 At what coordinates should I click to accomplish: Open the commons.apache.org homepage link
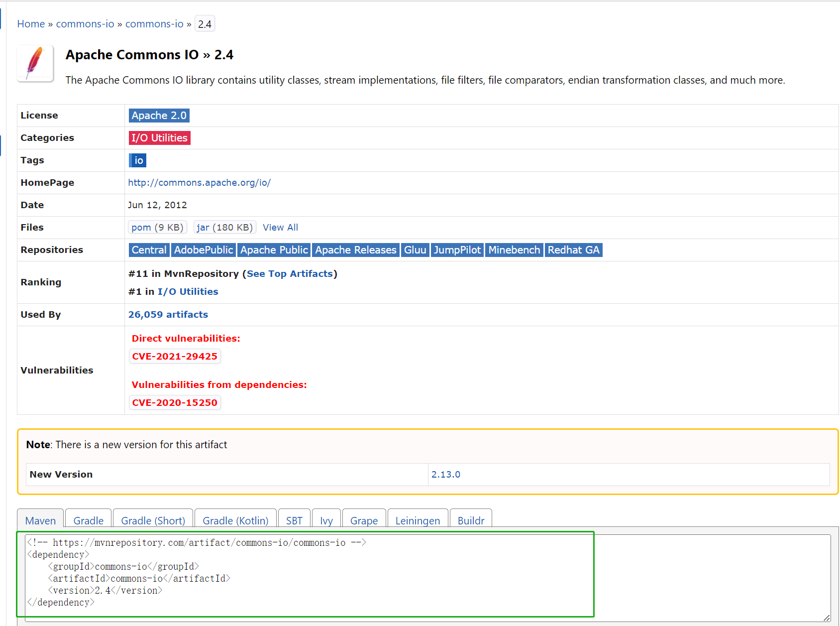pos(200,182)
